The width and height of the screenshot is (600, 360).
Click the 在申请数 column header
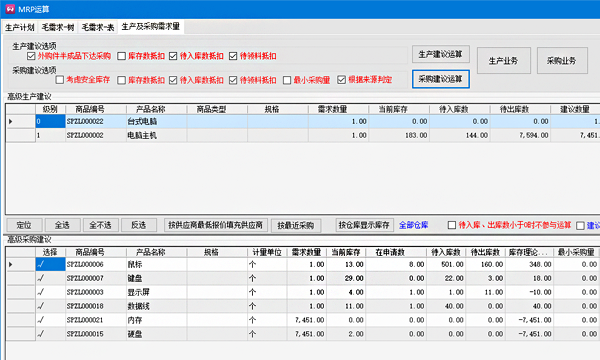[396, 252]
